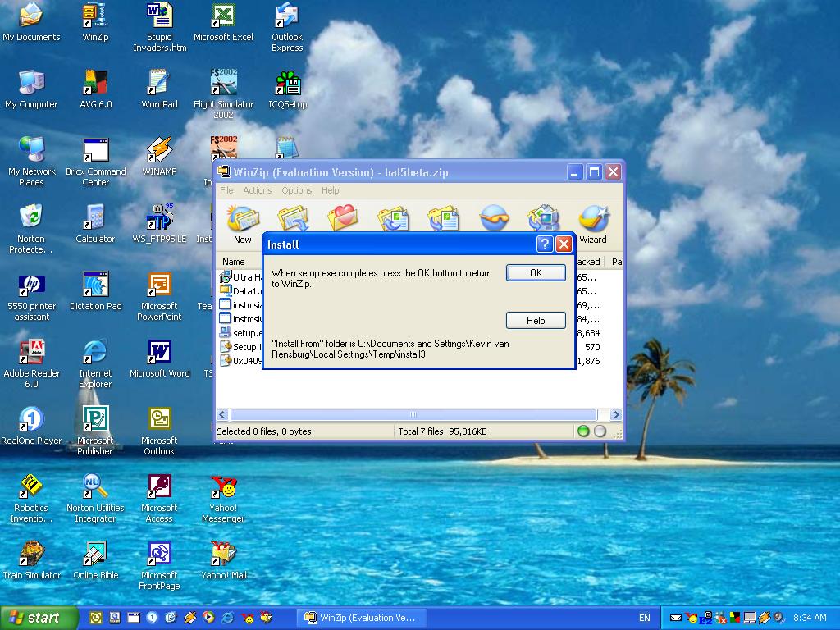
Task: Click the Start button
Action: [39, 618]
